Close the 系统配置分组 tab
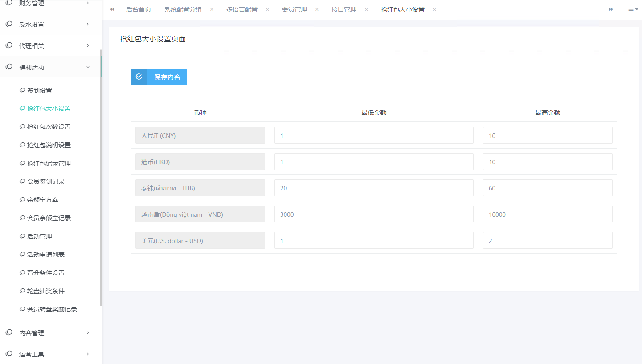Viewport: 642px width, 364px height. click(x=212, y=9)
